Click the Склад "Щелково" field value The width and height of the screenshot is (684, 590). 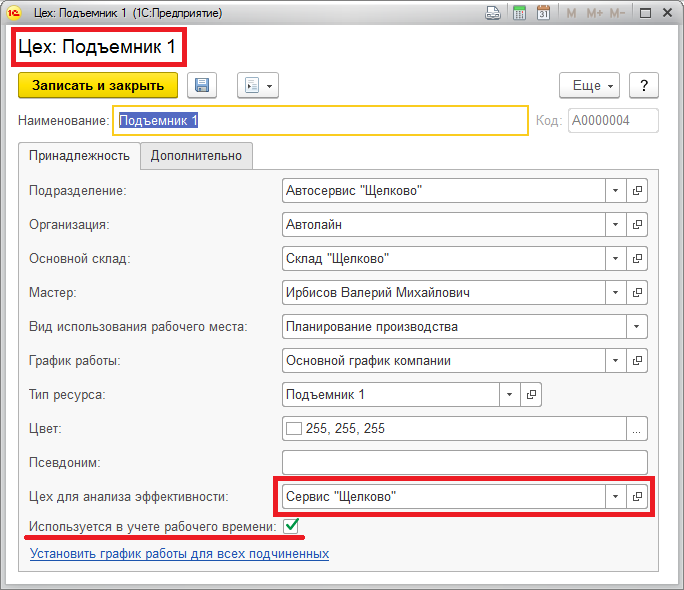(x=337, y=259)
